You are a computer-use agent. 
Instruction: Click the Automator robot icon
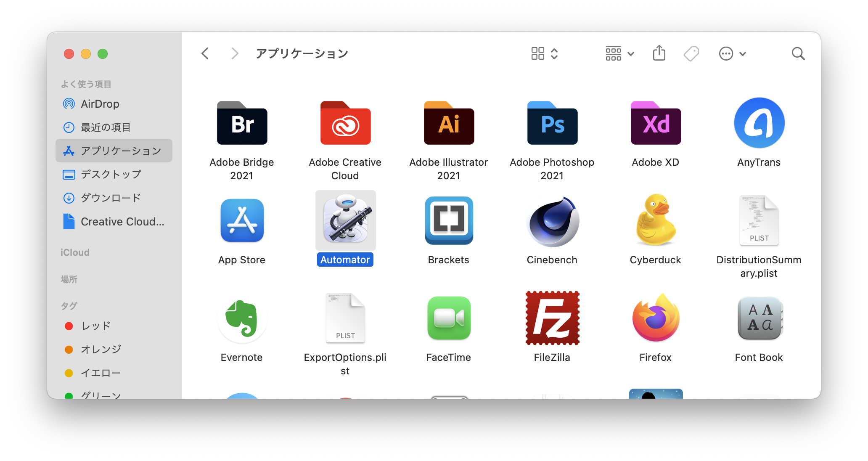pyautogui.click(x=345, y=220)
